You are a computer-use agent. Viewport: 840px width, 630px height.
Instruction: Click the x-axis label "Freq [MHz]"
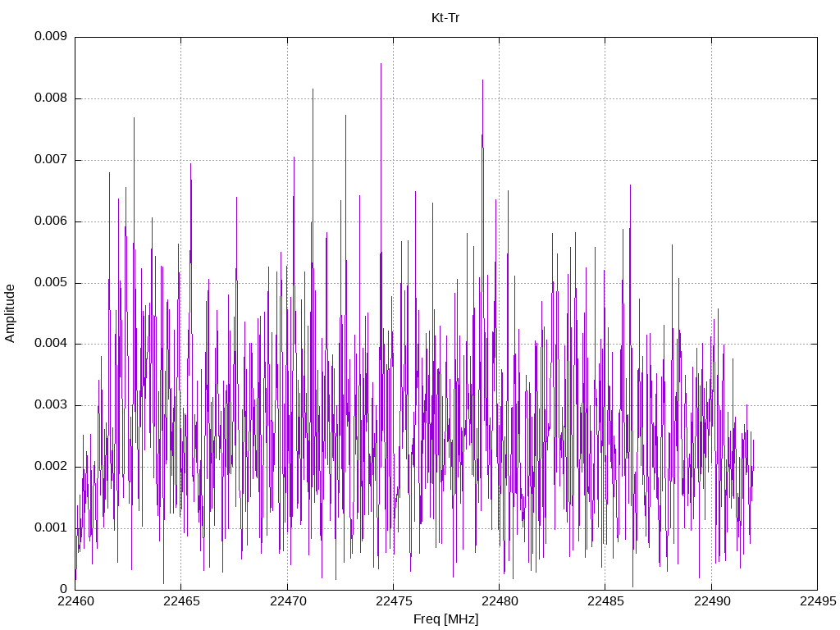[445, 619]
